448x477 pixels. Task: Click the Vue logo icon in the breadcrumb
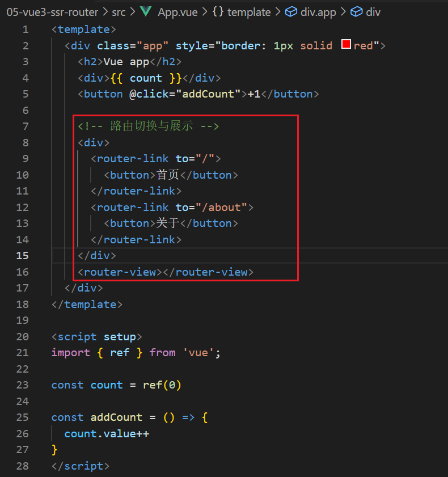(x=146, y=11)
